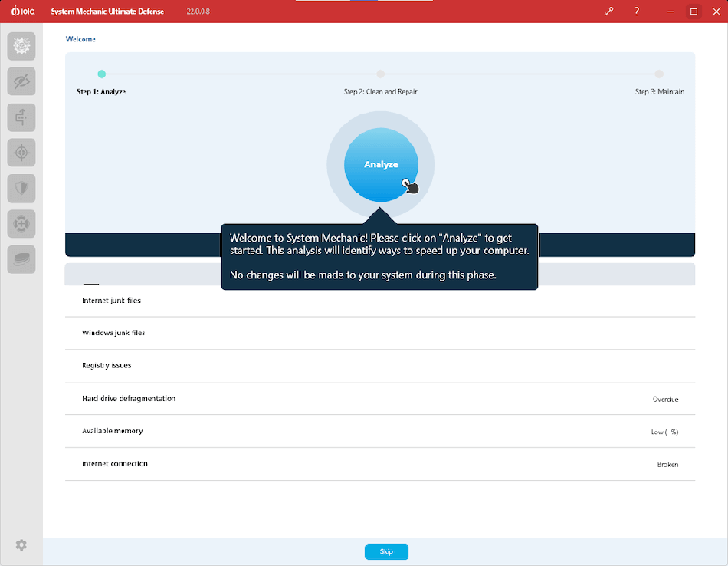Open the System Mechanic gear toolbox icon
The height and width of the screenshot is (566, 728).
coord(21,46)
